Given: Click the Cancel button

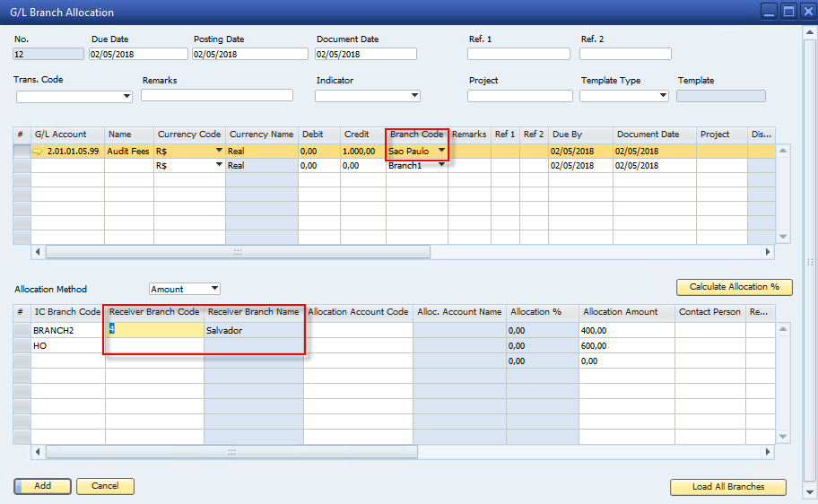Looking at the screenshot, I should (105, 486).
